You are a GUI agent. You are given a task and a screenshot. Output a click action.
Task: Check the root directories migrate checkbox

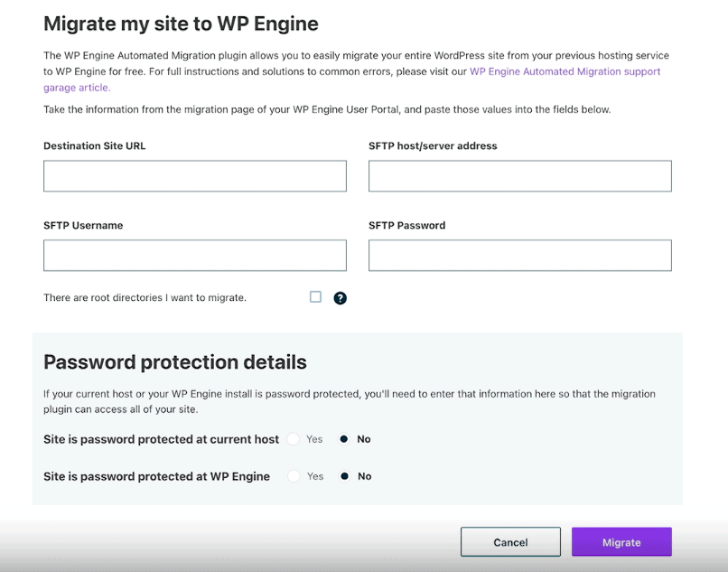click(x=316, y=297)
